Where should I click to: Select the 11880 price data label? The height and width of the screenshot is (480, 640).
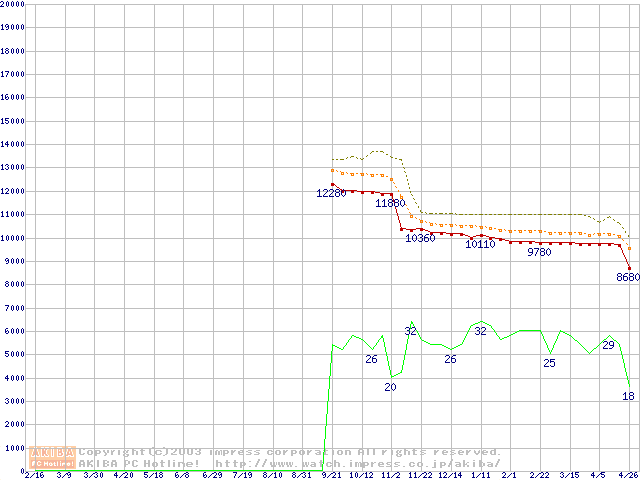click(390, 203)
